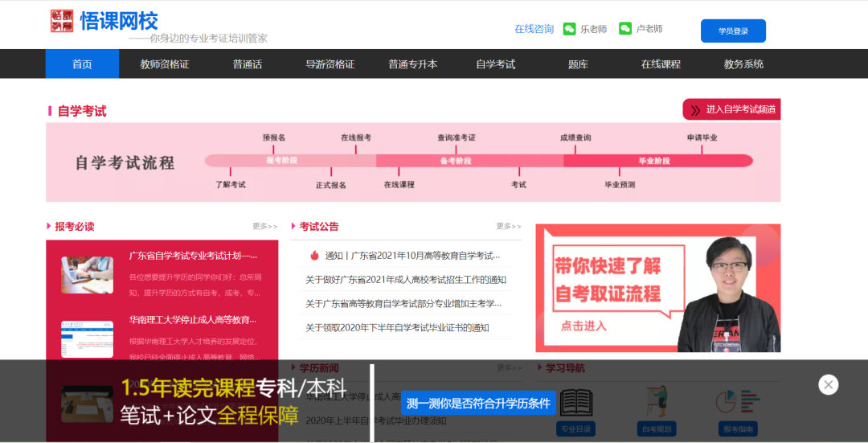Click 考试 step on the flow chart

coord(518,184)
